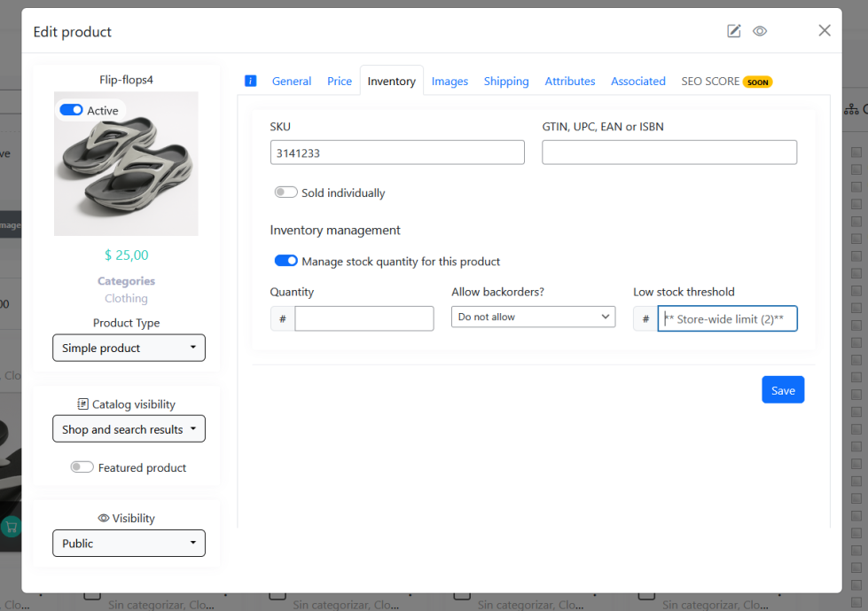Open the Product Type dropdown

tap(129, 348)
